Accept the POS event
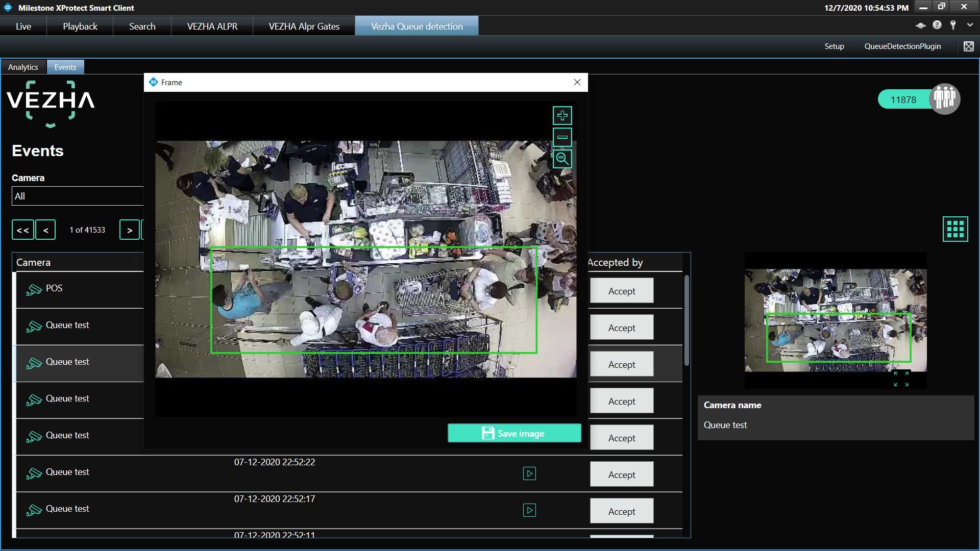The height and width of the screenshot is (551, 980). (x=622, y=291)
